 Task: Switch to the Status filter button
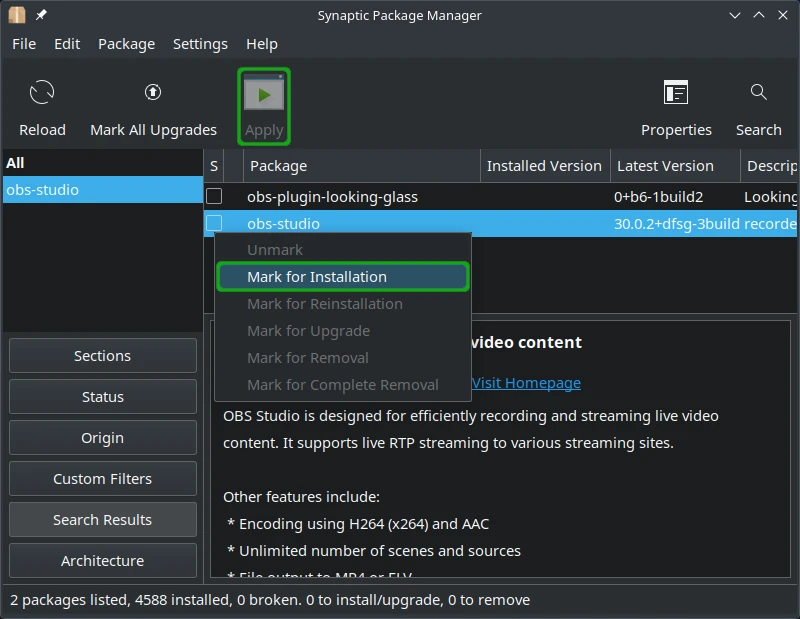click(102, 397)
